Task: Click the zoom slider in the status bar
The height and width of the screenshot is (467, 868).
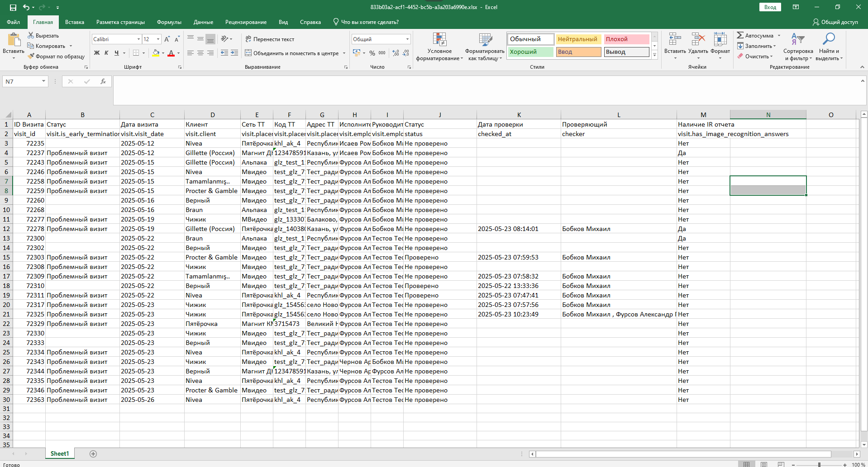Action: [819, 464]
